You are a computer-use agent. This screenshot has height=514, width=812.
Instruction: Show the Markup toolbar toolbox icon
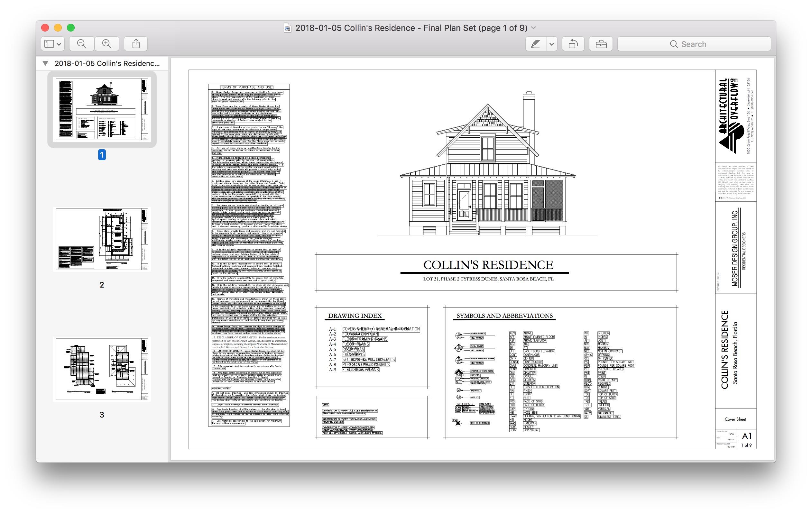(x=601, y=44)
